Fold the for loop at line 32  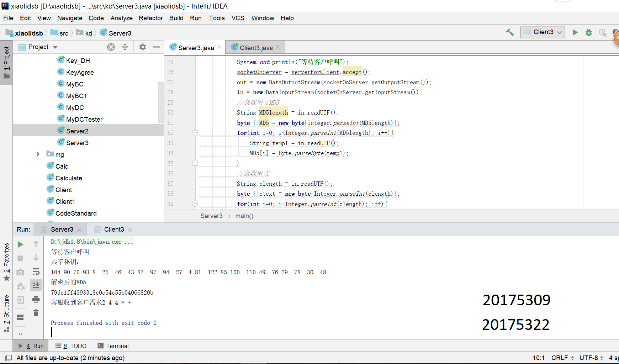(195, 133)
